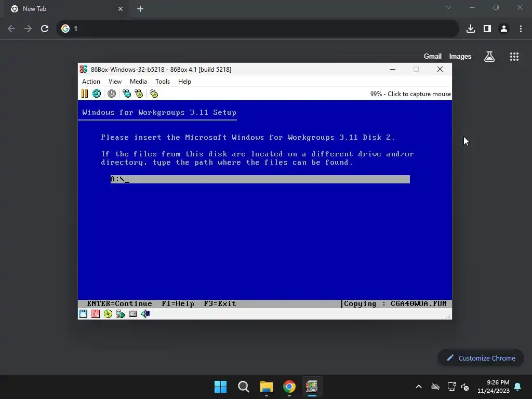Send Ctrl+Alt+Del via toolbar icon

click(127, 94)
